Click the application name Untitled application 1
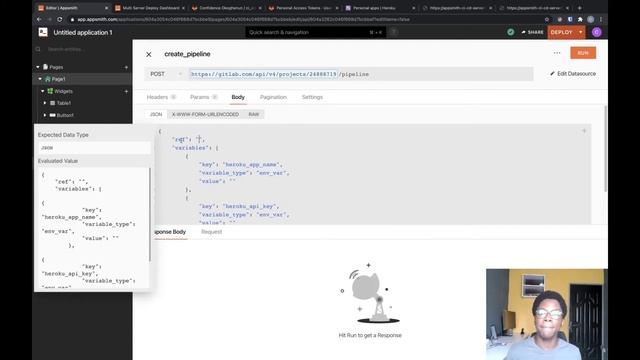 [83, 32]
